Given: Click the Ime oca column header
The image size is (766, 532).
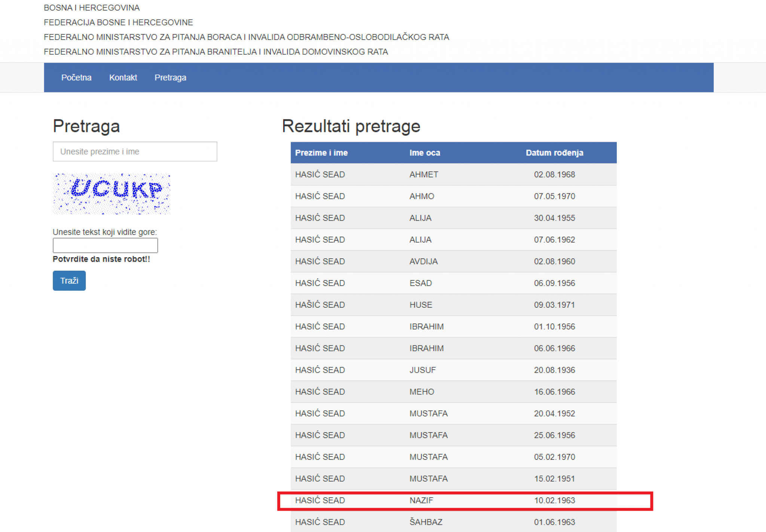Looking at the screenshot, I should point(425,153).
